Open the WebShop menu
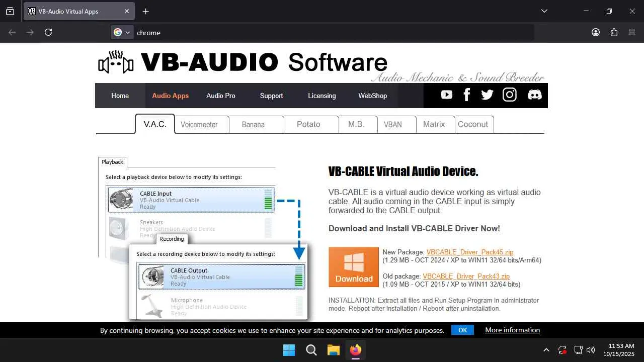 [372, 96]
